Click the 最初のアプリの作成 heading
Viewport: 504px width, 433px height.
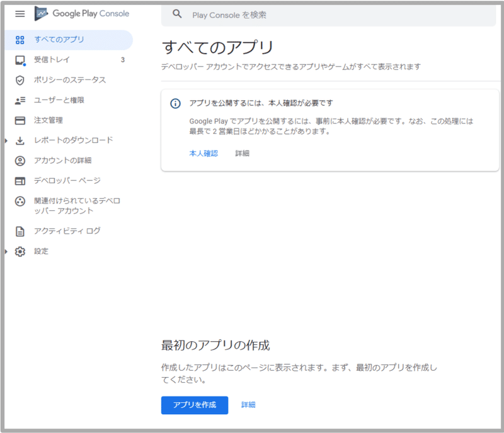tap(215, 346)
